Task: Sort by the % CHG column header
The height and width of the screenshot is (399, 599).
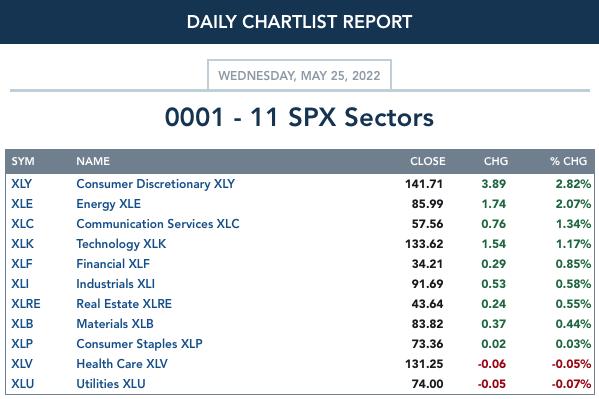Action: point(568,161)
